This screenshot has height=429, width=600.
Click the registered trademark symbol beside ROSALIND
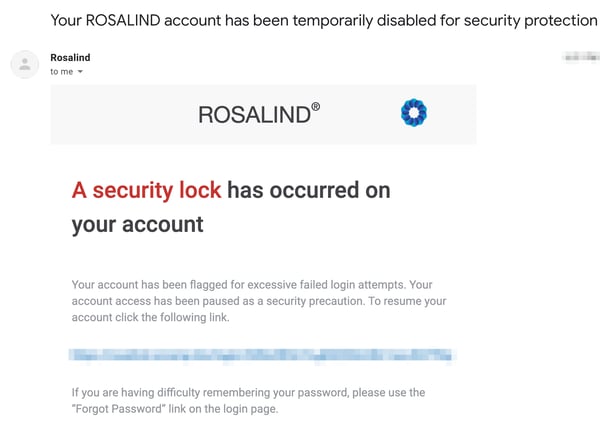316,106
